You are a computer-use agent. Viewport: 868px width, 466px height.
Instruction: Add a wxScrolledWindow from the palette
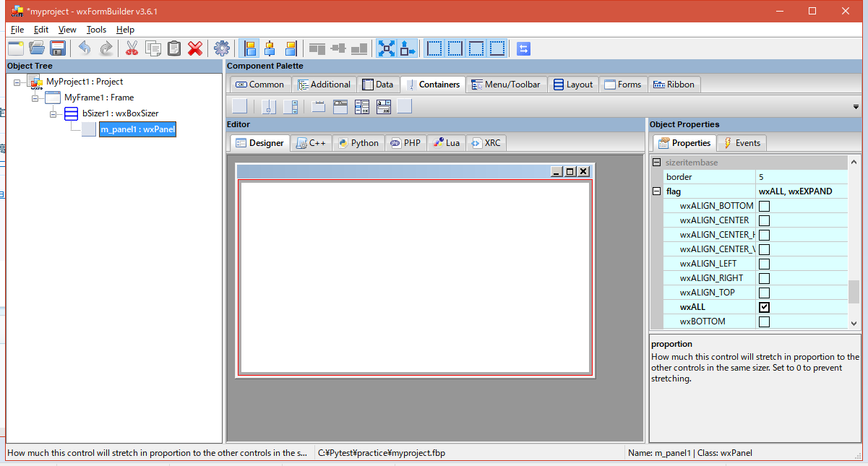tap(291, 106)
